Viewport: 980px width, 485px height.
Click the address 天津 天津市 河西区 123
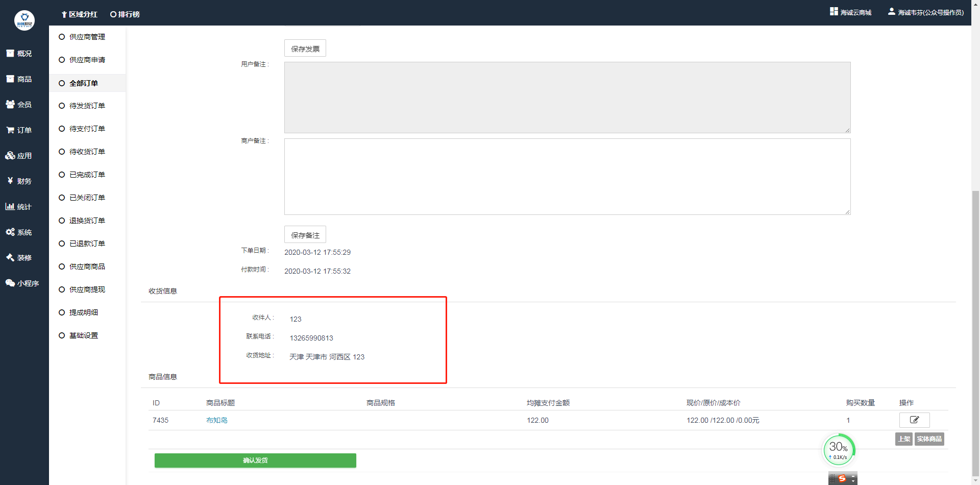[327, 357]
